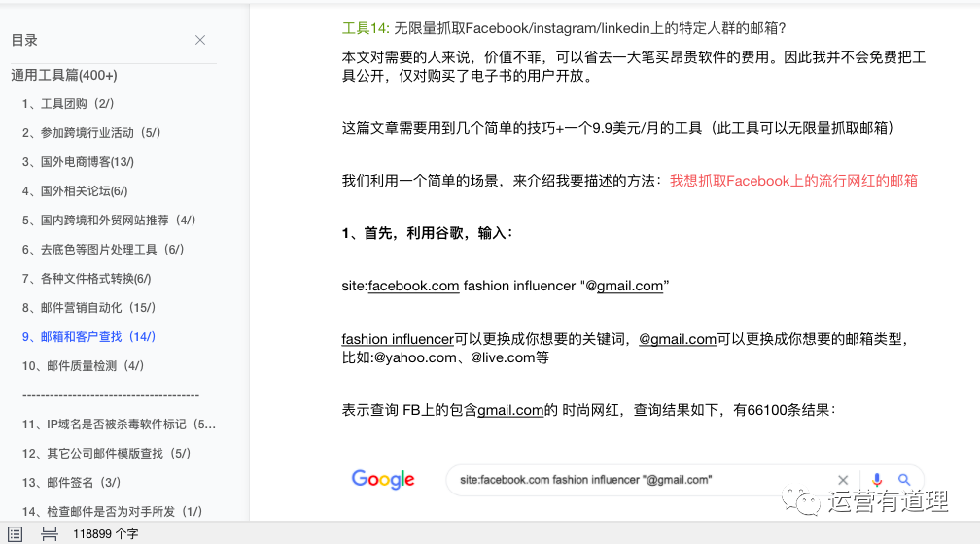Screen dimensions: 980x544
Task: Click inside the Google search input field
Action: 632,480
